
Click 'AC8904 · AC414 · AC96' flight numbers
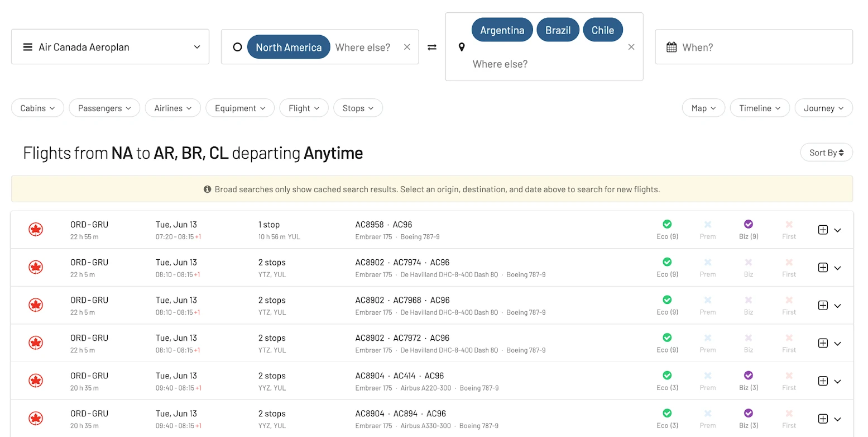400,376
